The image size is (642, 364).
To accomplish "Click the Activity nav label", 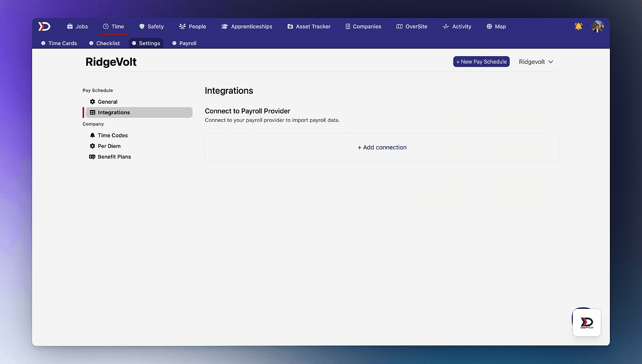I will 461,27.
